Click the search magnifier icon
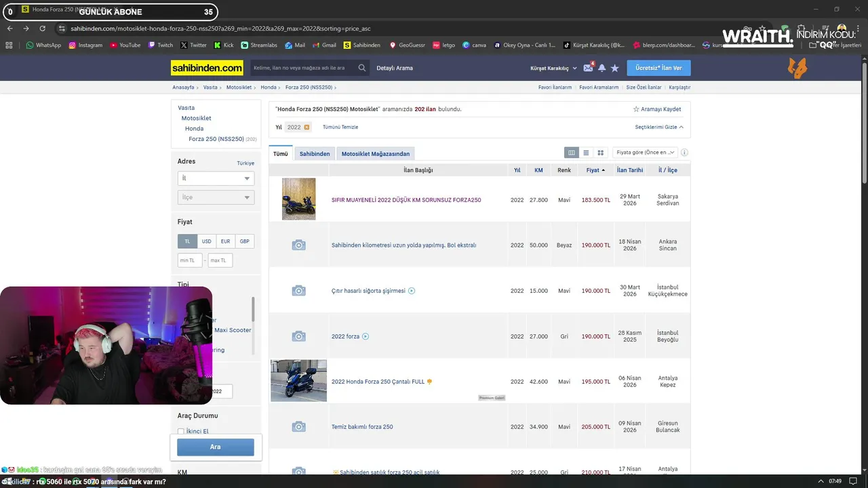868x488 pixels. point(362,68)
